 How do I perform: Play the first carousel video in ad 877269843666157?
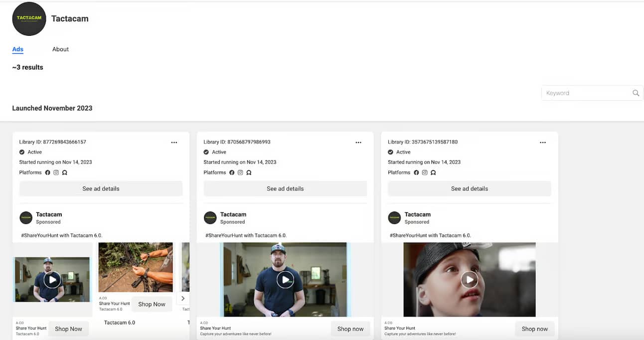point(52,280)
